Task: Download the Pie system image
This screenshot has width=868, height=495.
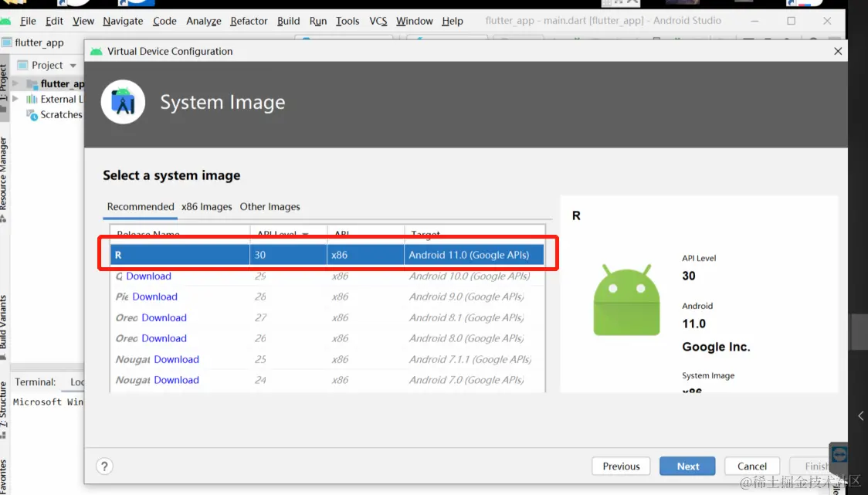Action: (154, 297)
